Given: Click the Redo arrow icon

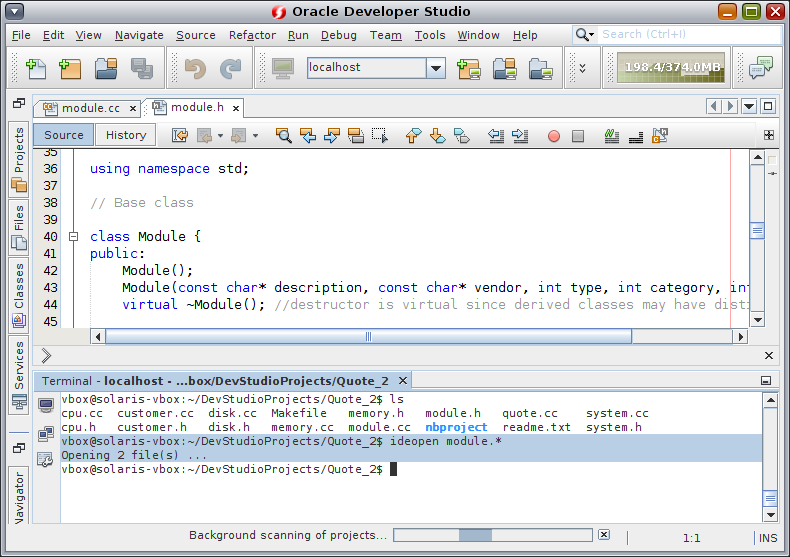Looking at the screenshot, I should pos(231,68).
